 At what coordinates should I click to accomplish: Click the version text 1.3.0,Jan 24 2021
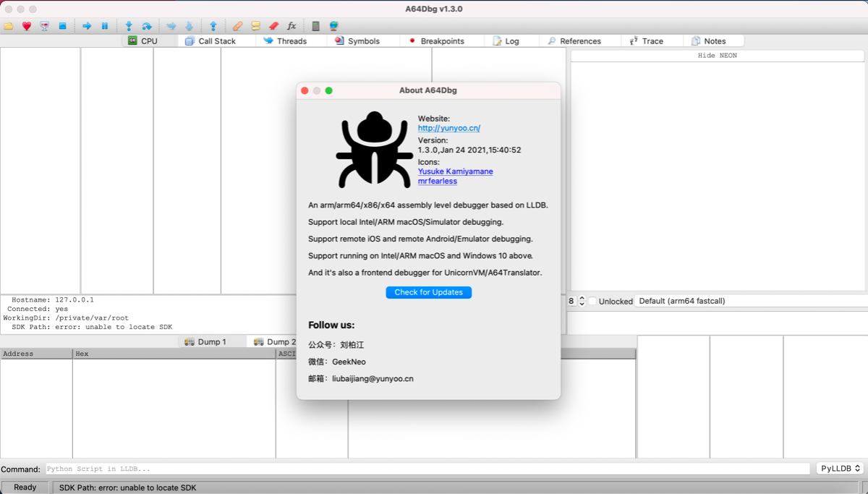(469, 150)
